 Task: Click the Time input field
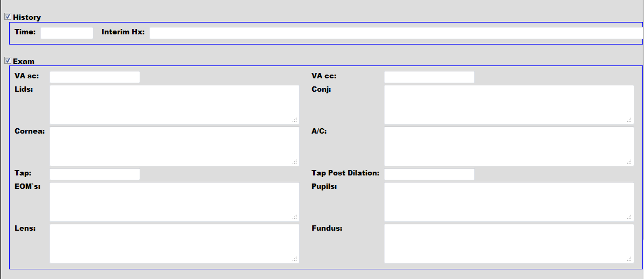point(67,33)
